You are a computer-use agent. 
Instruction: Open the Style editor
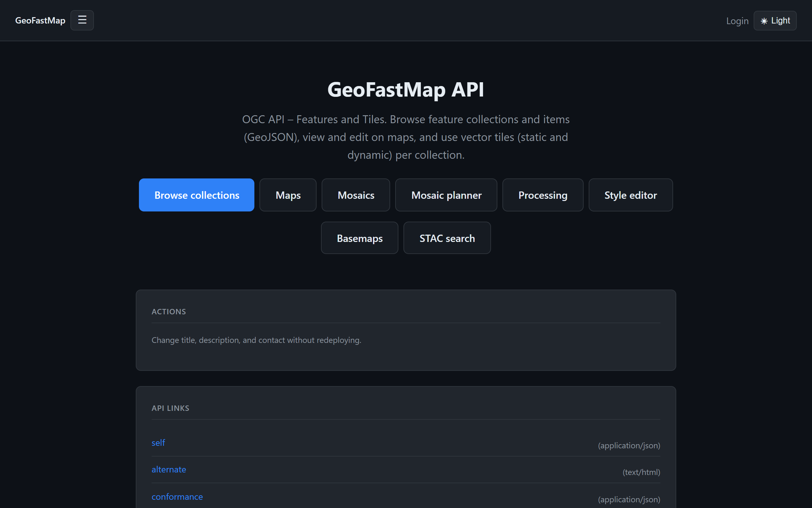(x=631, y=195)
